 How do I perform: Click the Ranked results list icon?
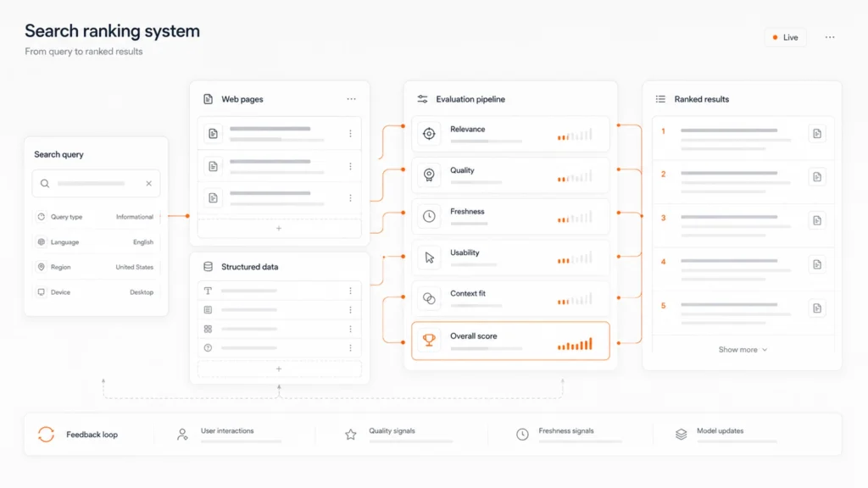click(x=660, y=99)
